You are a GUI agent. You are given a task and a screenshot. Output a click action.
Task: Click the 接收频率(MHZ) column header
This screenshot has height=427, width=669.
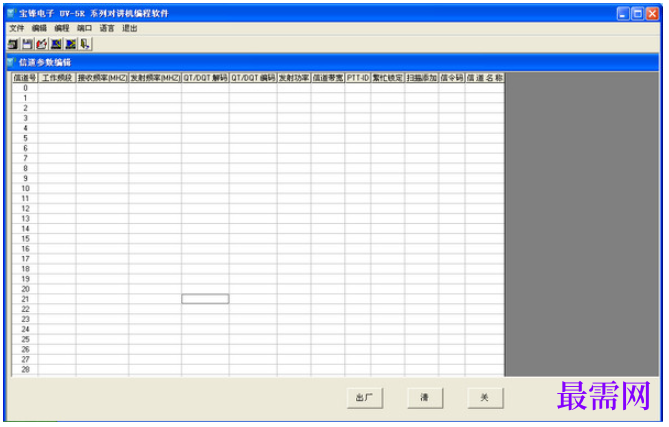tap(102, 78)
